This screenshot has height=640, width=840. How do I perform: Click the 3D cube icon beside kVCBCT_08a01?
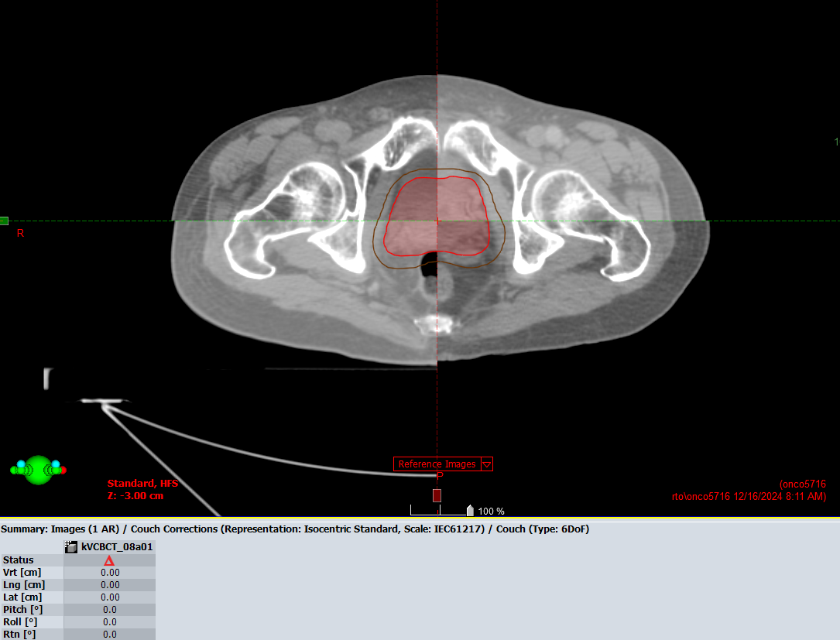pos(70,547)
